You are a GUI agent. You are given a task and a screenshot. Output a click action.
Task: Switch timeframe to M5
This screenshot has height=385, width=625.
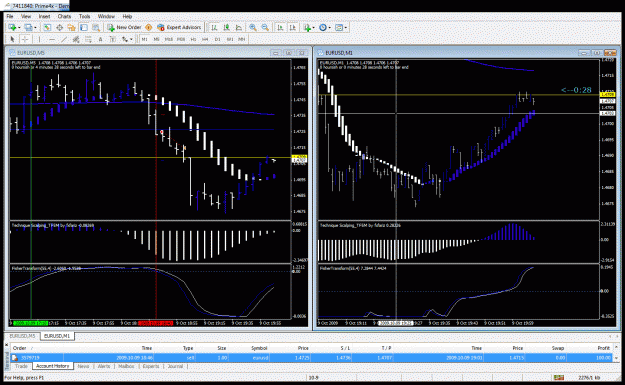pyautogui.click(x=156, y=39)
